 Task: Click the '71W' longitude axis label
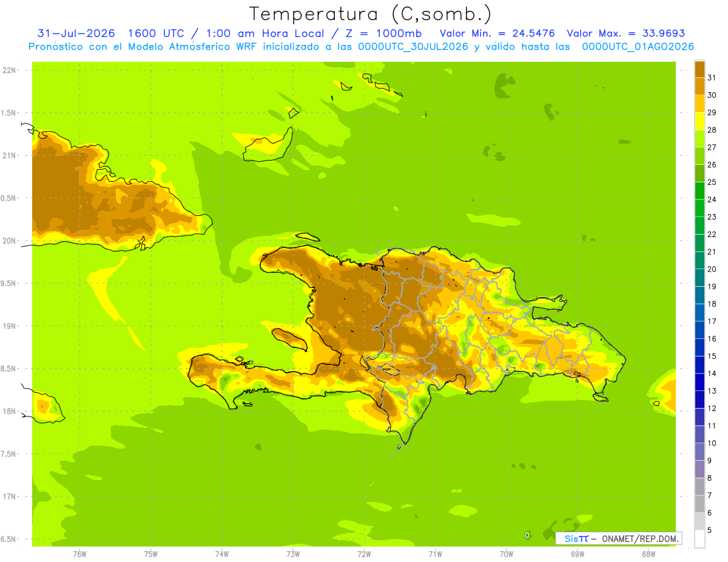[x=435, y=554]
